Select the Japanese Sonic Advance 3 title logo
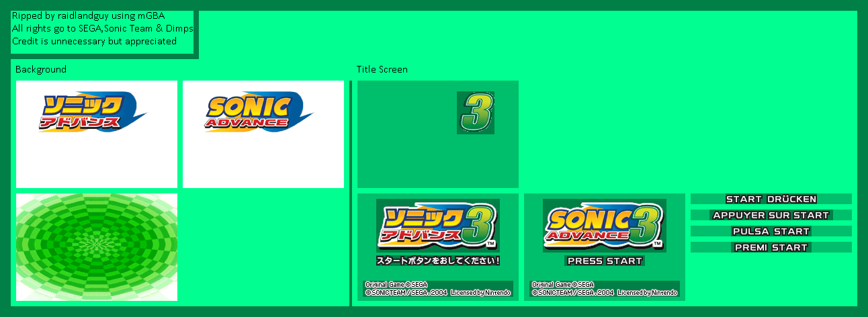Image resolution: width=868 pixels, height=317 pixels. click(x=438, y=226)
